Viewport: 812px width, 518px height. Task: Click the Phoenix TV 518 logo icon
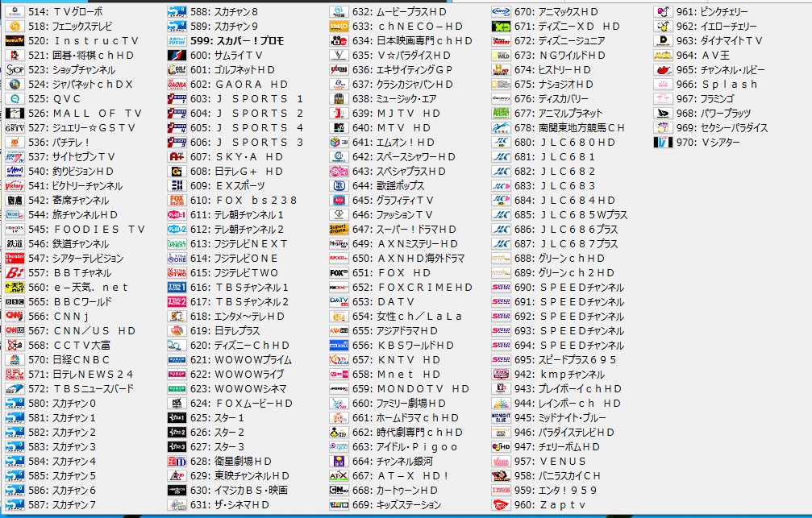coord(15,27)
